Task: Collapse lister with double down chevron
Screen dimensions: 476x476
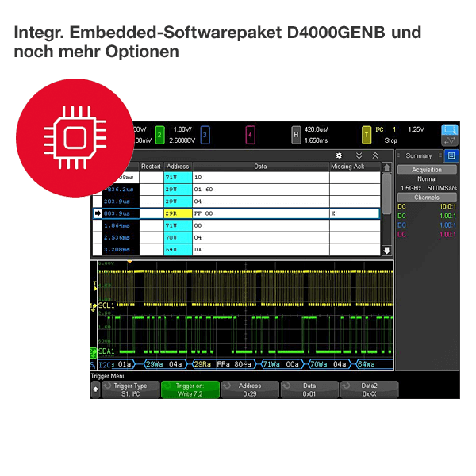Action: click(359, 155)
